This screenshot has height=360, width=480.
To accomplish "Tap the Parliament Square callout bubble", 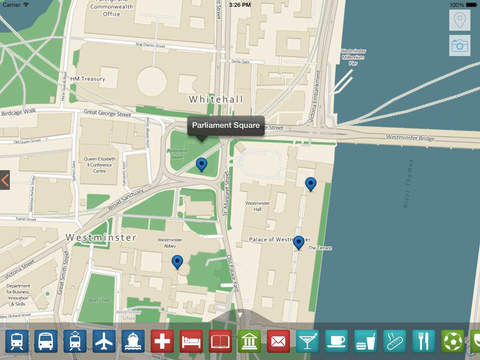I will pos(226,126).
